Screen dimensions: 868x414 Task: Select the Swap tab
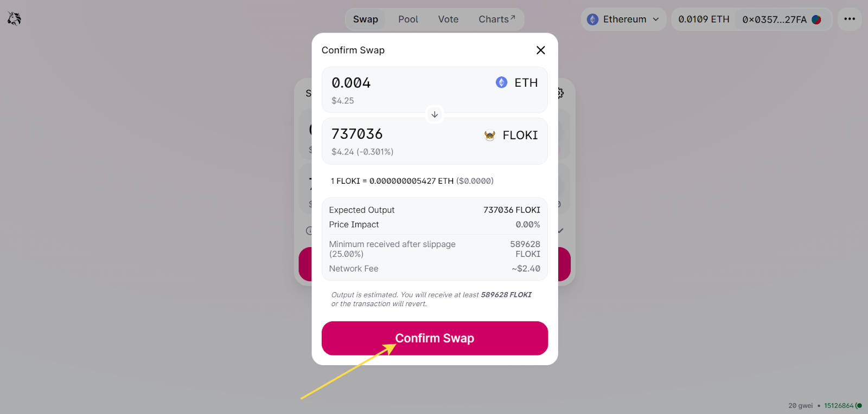pos(366,20)
